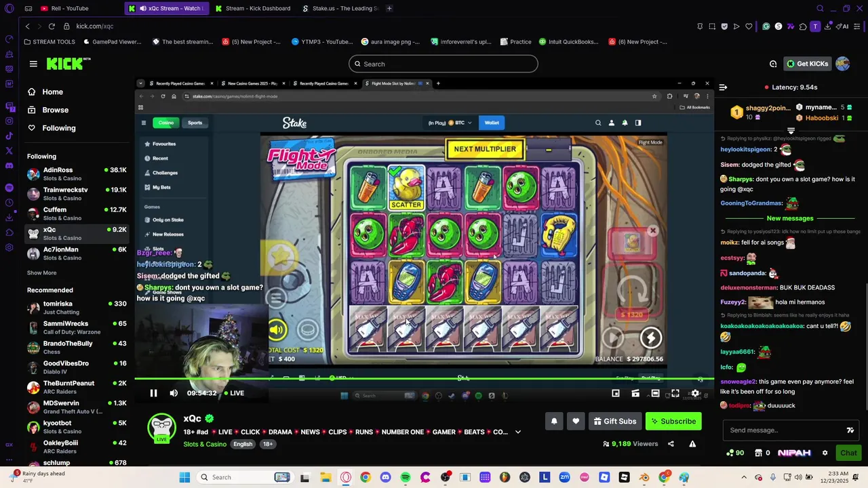Switch to Stream - Kick Dashboard tab
The image size is (868, 488).
(x=252, y=8)
